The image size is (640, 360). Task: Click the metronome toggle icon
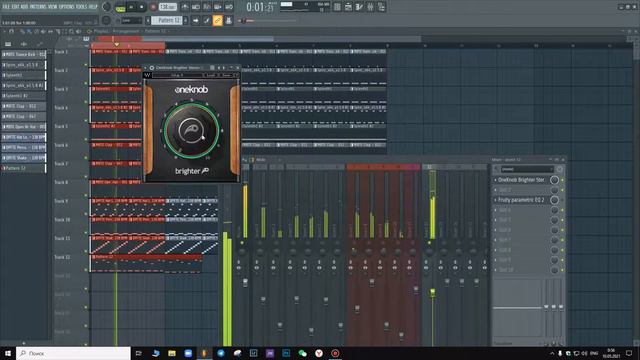coord(185,7)
